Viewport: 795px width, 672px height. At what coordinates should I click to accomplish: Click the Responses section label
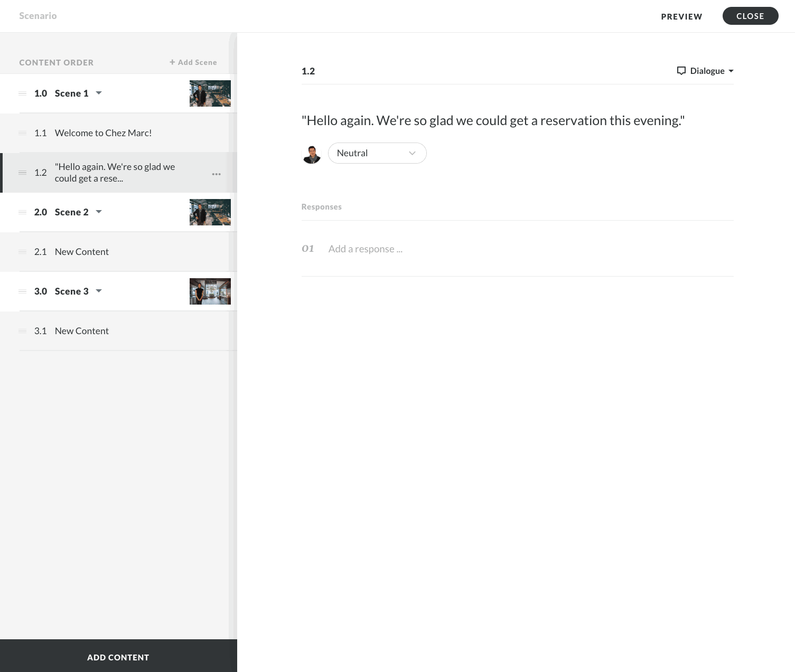(x=322, y=207)
